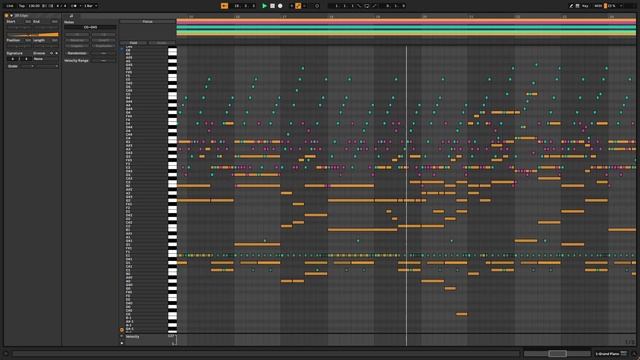Screen dimensions: 640x360
Task: Open the Groove dropdown showing None
Action: pos(45,59)
